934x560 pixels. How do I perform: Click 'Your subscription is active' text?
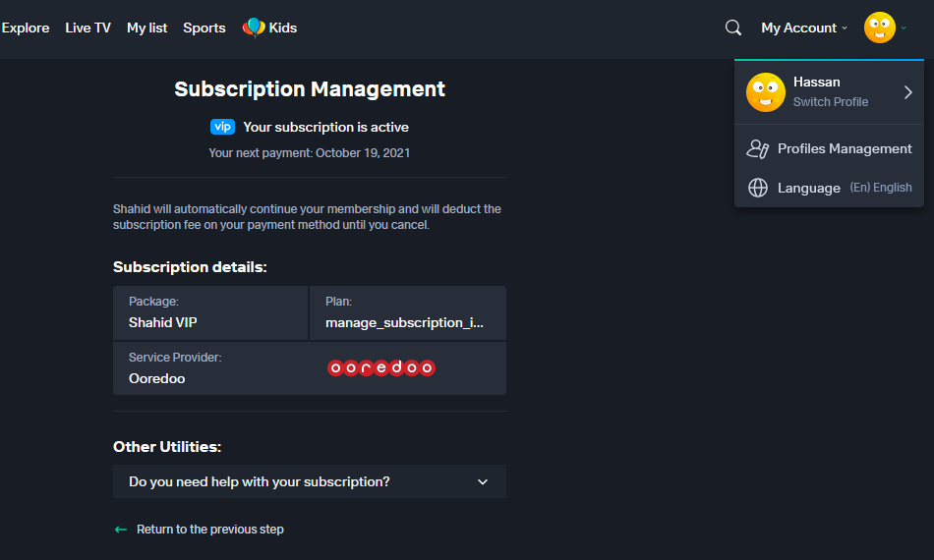[325, 128]
